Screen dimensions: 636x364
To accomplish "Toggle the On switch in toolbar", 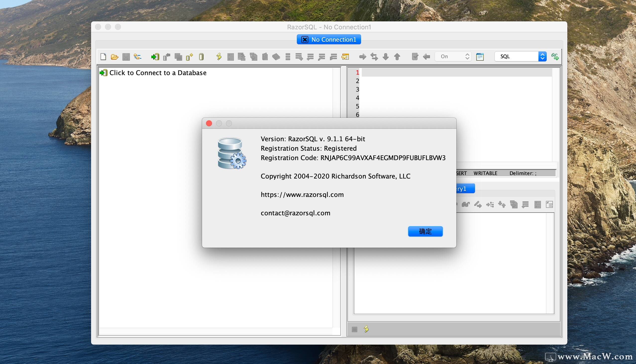I will coord(453,56).
